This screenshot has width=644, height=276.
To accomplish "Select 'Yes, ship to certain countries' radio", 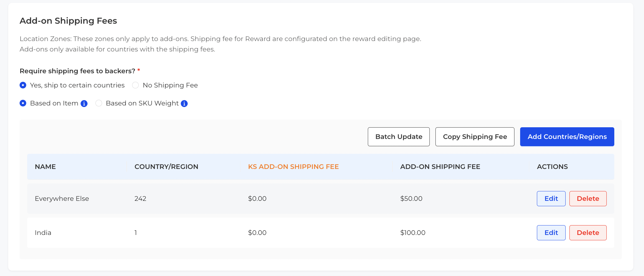I will 23,85.
